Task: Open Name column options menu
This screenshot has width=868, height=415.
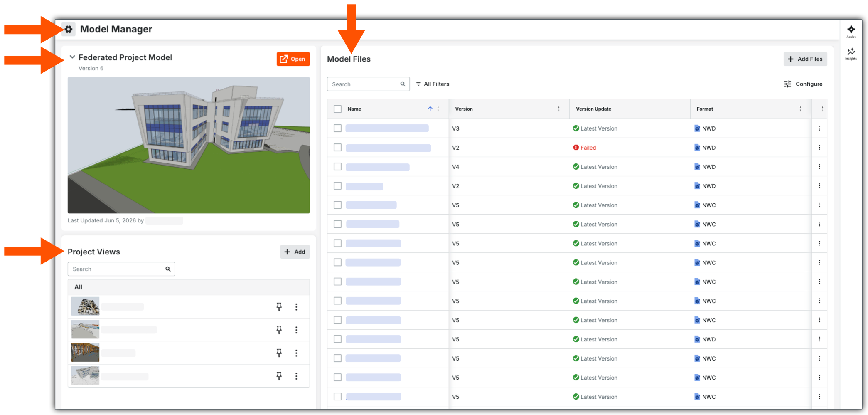Action: (x=438, y=109)
